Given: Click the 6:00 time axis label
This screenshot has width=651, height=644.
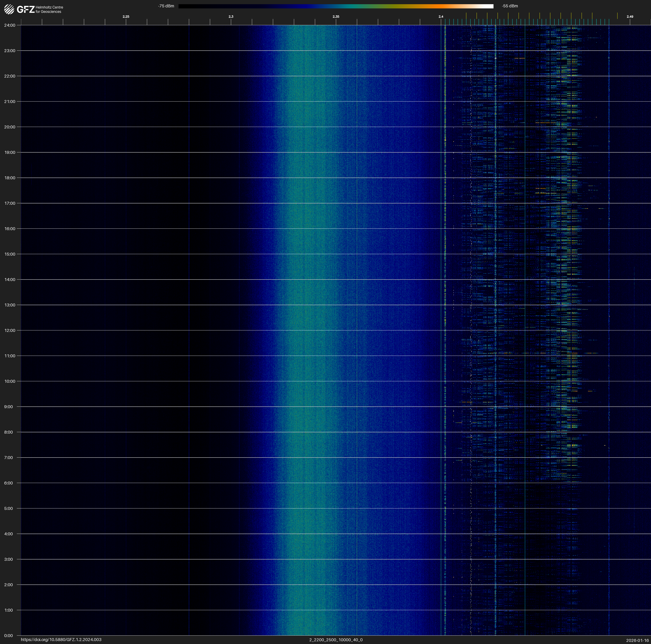Looking at the screenshot, I should [9, 483].
